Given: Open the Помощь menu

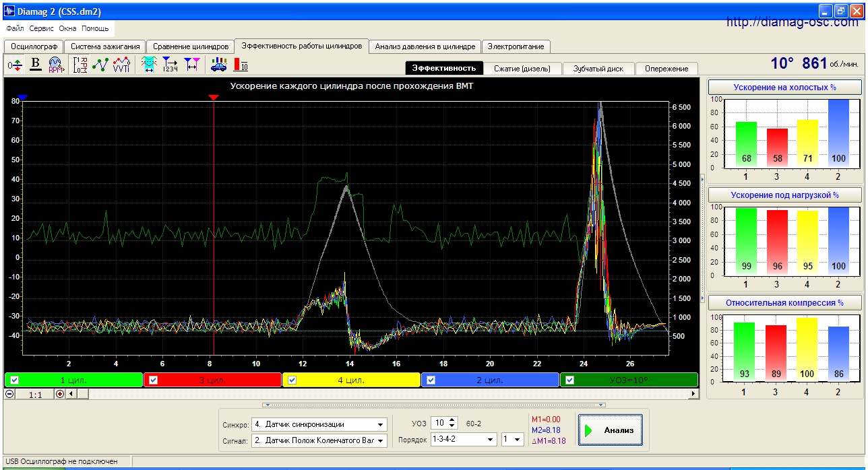Looking at the screenshot, I should point(96,29).
